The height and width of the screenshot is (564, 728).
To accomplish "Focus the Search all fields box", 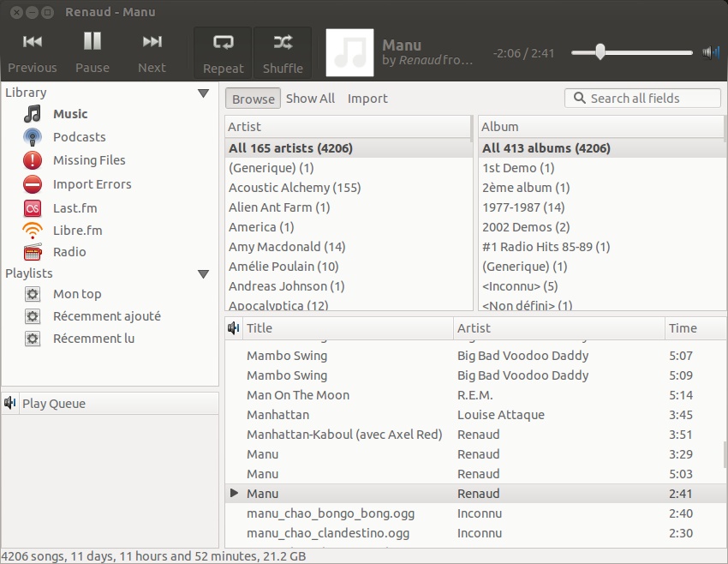I will [x=642, y=98].
